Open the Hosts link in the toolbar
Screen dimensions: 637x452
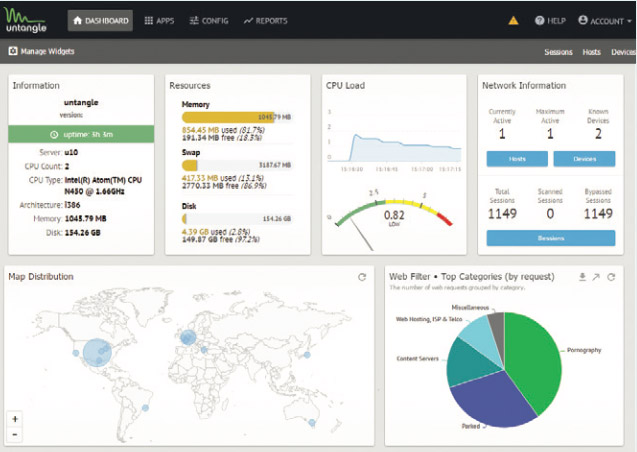[591, 52]
